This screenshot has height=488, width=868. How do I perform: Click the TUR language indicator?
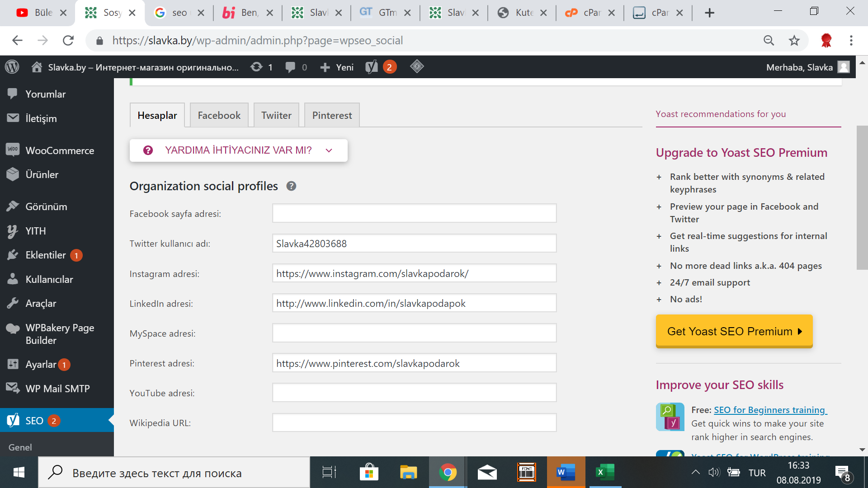click(757, 473)
